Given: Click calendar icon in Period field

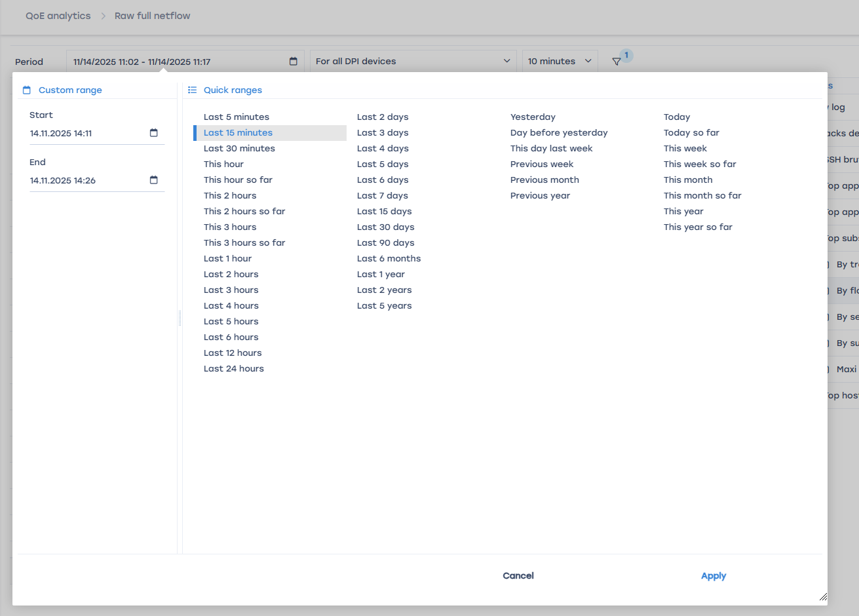Looking at the screenshot, I should click(x=294, y=62).
